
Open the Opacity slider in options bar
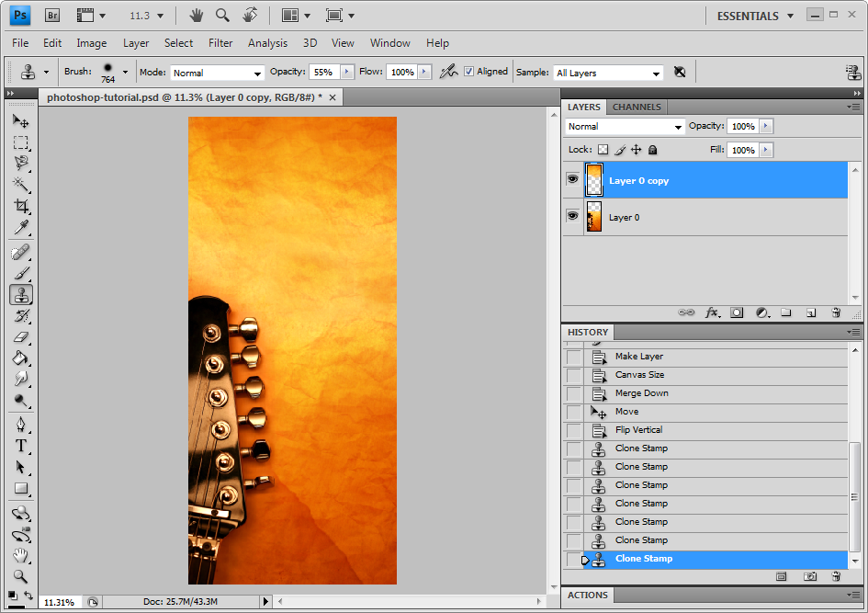pos(346,72)
